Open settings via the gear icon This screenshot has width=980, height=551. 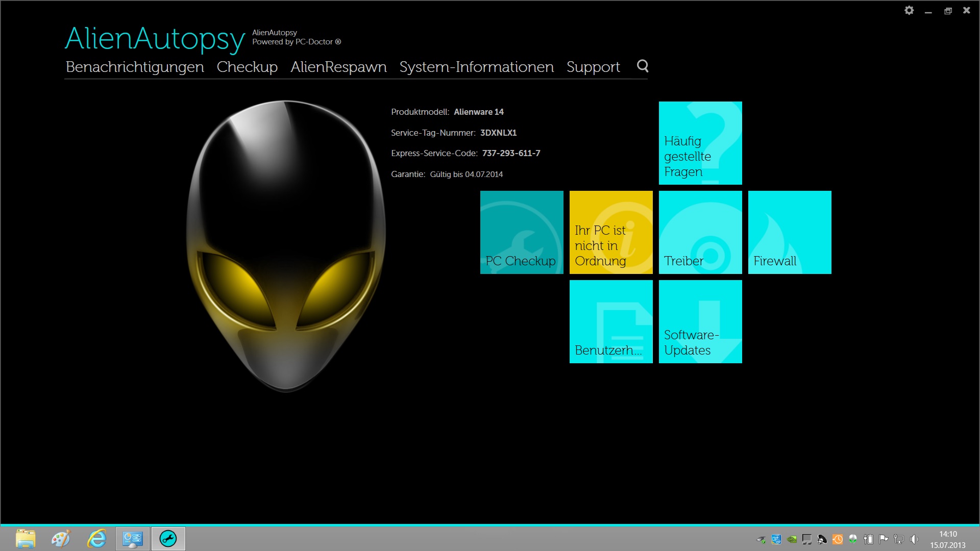(x=909, y=10)
